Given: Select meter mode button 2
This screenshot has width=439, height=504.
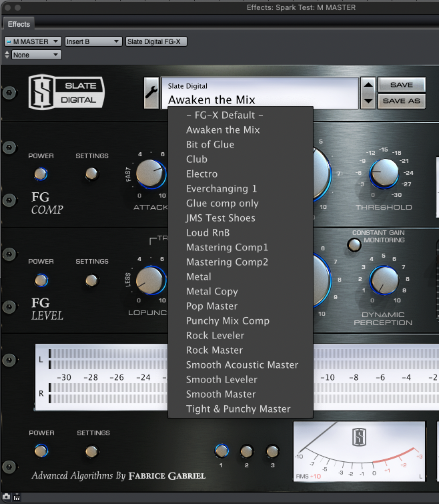Looking at the screenshot, I should coord(247,451).
